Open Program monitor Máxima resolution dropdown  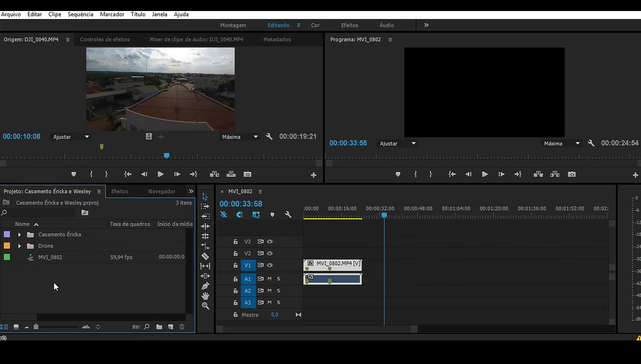pos(562,143)
